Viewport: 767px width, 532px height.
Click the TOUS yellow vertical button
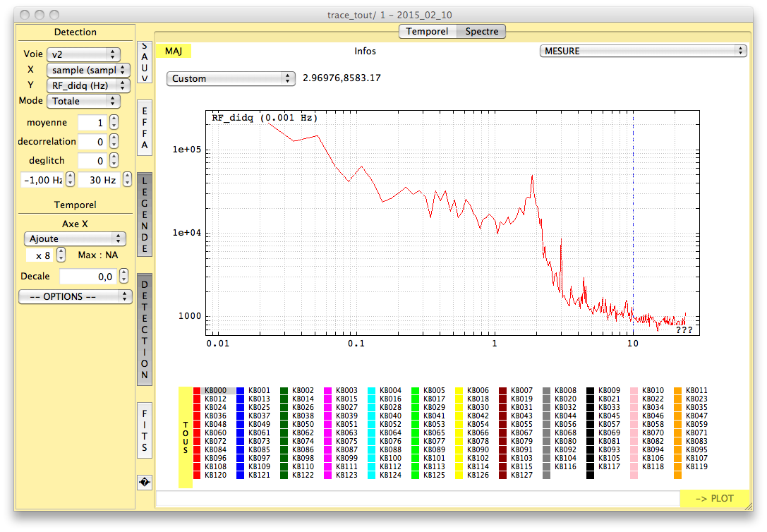point(186,437)
